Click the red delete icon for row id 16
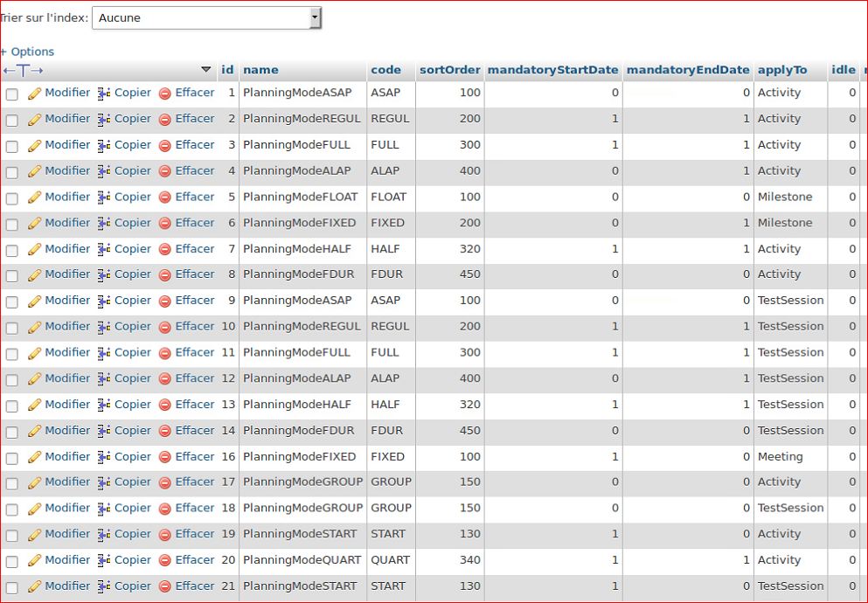Screen dimensions: 868x603 [x=164, y=457]
